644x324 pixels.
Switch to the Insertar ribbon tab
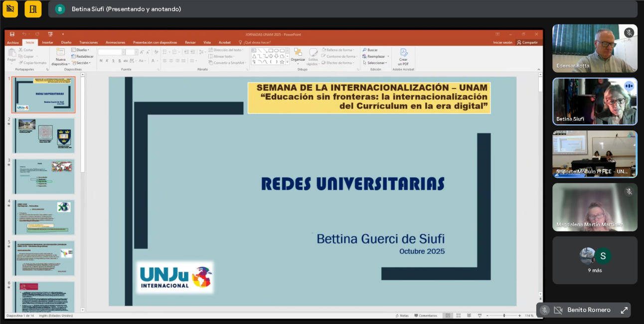tap(47, 42)
